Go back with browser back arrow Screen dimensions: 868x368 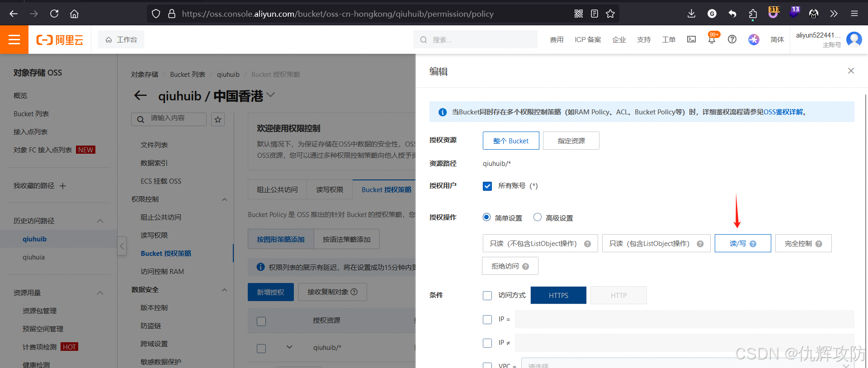coord(14,14)
